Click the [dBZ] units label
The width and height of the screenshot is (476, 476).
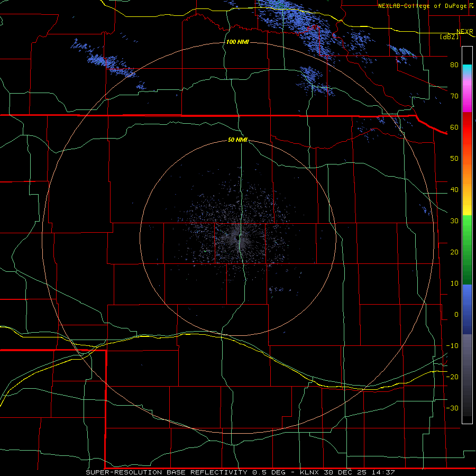click(x=450, y=37)
